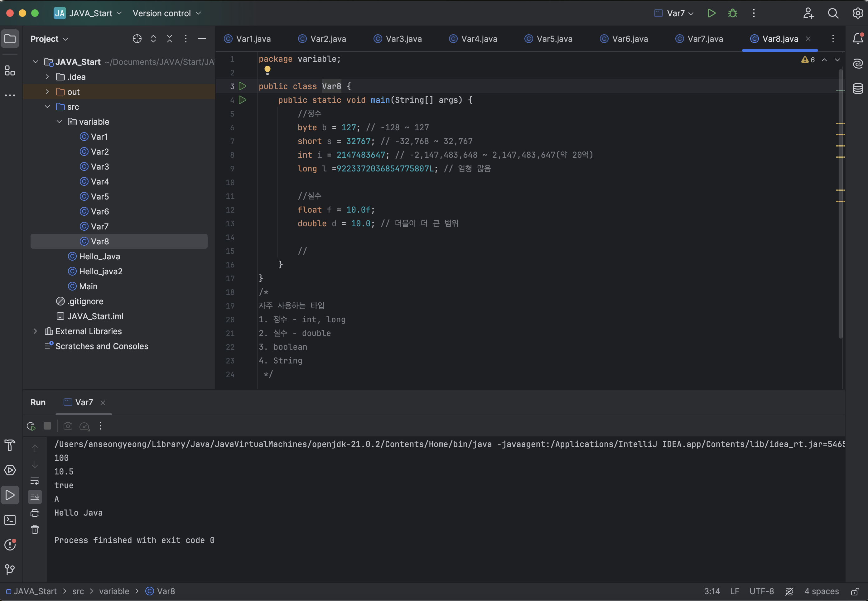Click the Select Opened File crosshair icon
This screenshot has height=601, width=868.
pos(137,39)
